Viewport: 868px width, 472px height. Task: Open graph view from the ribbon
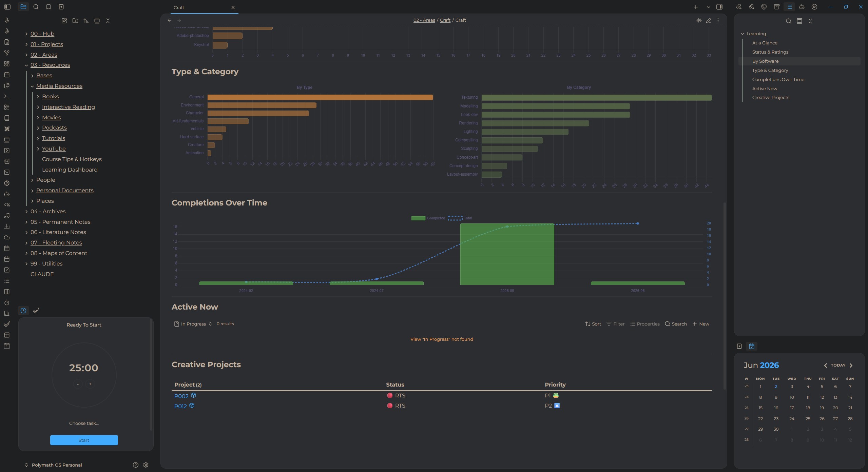point(7,53)
